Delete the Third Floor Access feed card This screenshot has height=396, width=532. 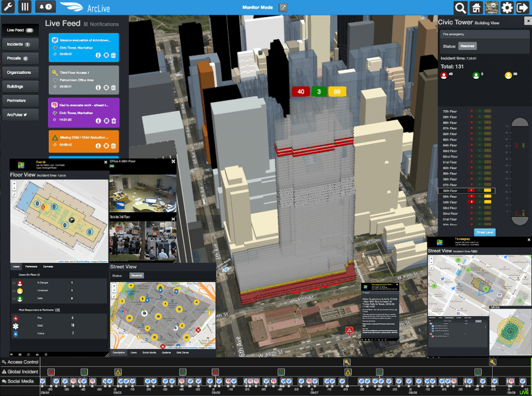click(114, 87)
